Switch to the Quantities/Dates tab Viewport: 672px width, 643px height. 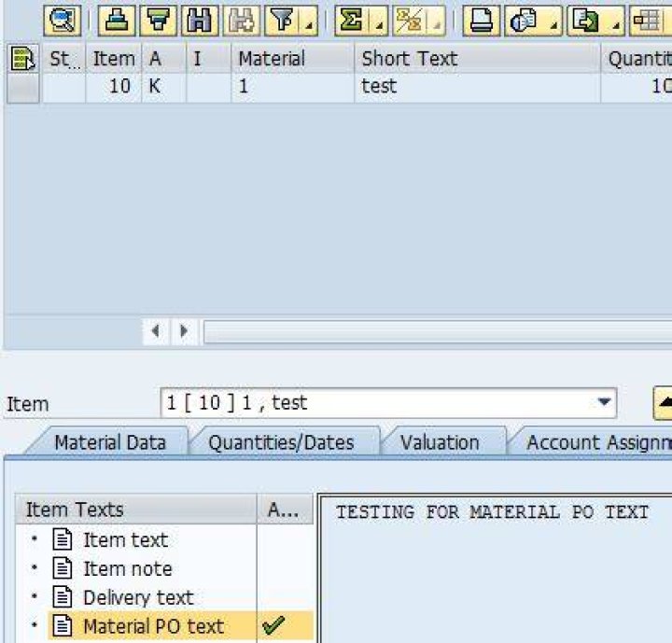[x=281, y=442]
